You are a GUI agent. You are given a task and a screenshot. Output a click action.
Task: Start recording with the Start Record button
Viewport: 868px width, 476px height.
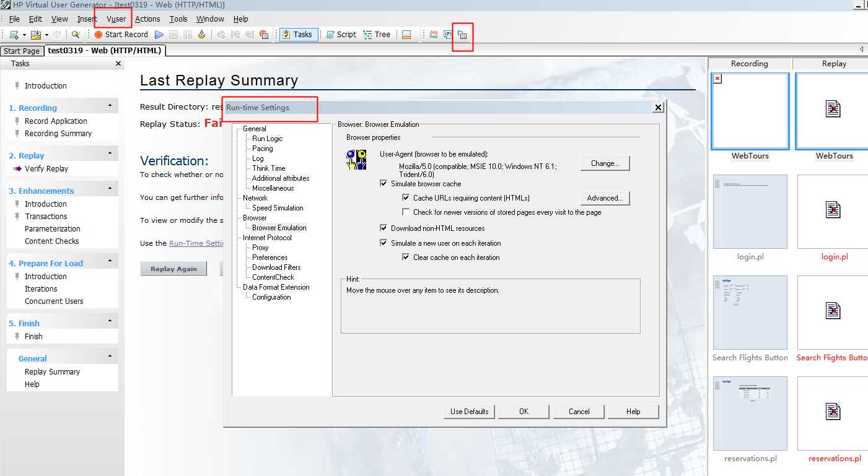point(121,35)
